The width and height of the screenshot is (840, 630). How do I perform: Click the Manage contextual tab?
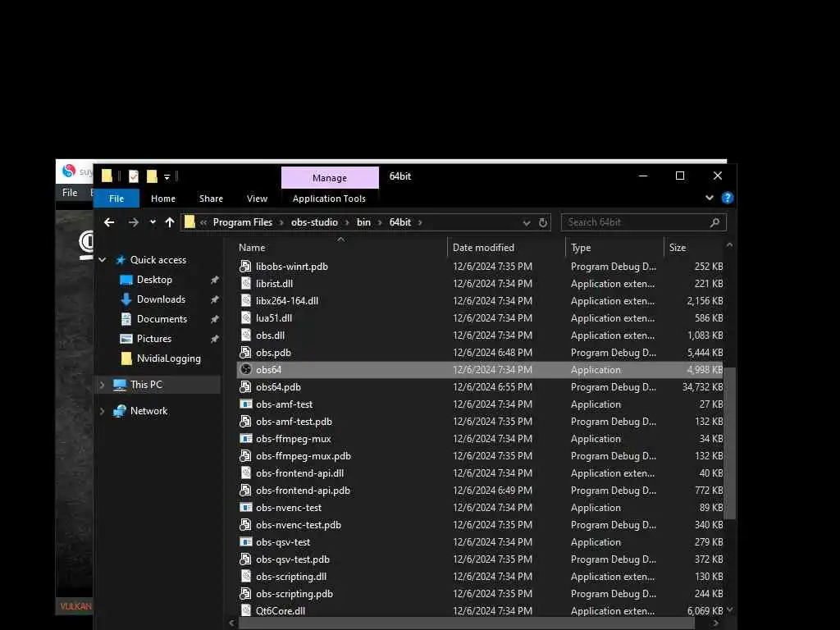point(330,178)
